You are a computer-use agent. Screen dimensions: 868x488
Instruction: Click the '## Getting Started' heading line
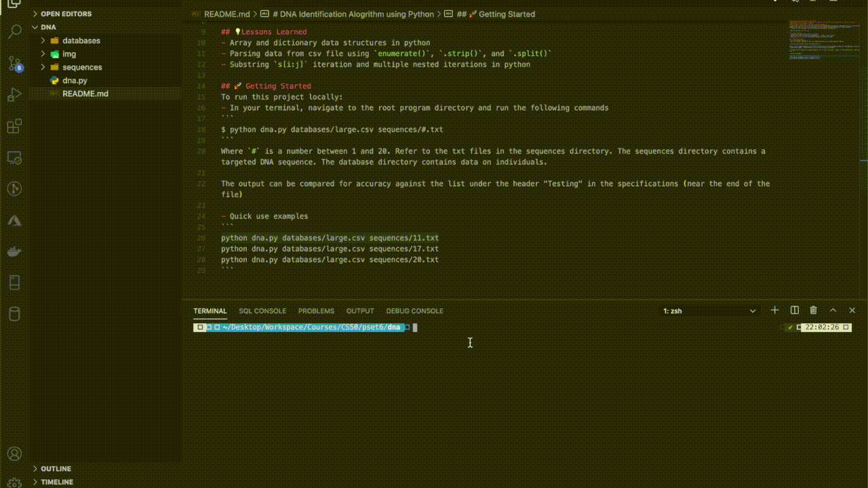266,86
